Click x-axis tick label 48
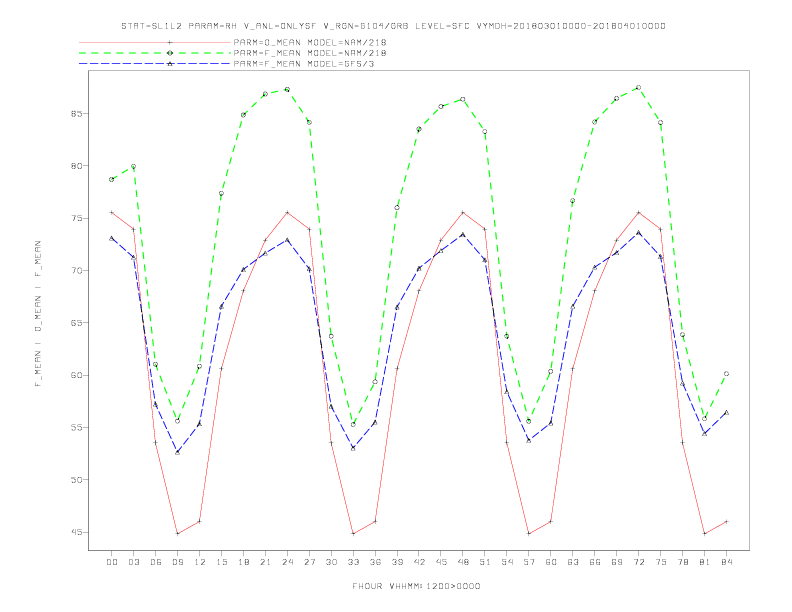The image size is (792, 612). tap(463, 562)
